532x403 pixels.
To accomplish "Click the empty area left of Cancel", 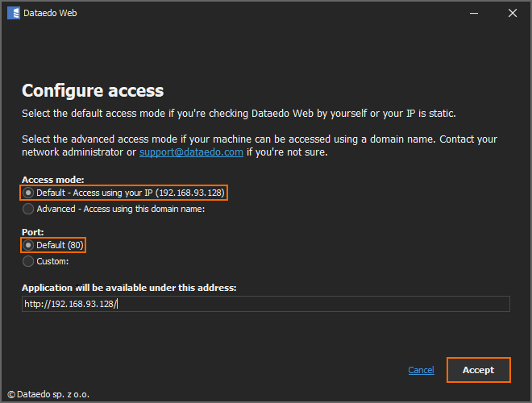I will (242, 370).
